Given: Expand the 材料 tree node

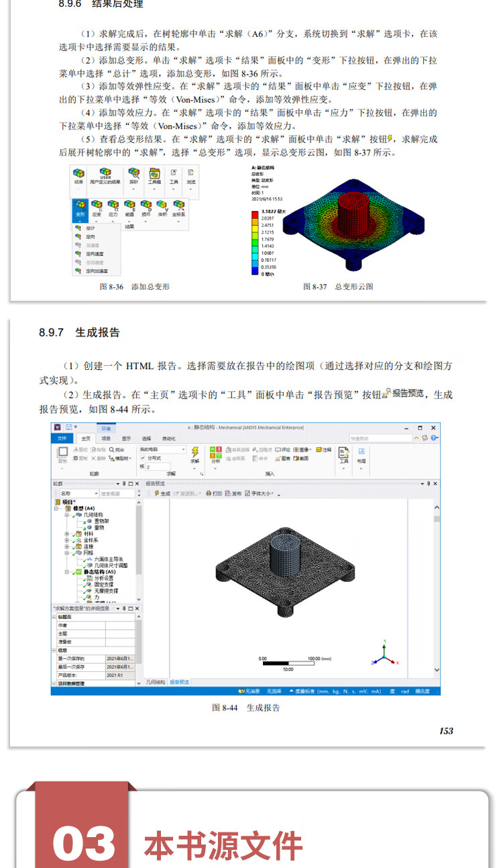Looking at the screenshot, I should coord(67,534).
